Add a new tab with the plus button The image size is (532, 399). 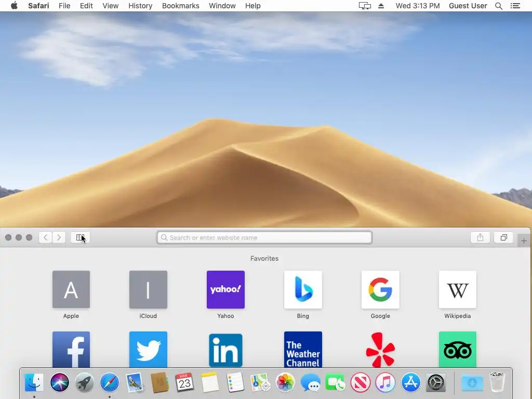click(x=524, y=241)
